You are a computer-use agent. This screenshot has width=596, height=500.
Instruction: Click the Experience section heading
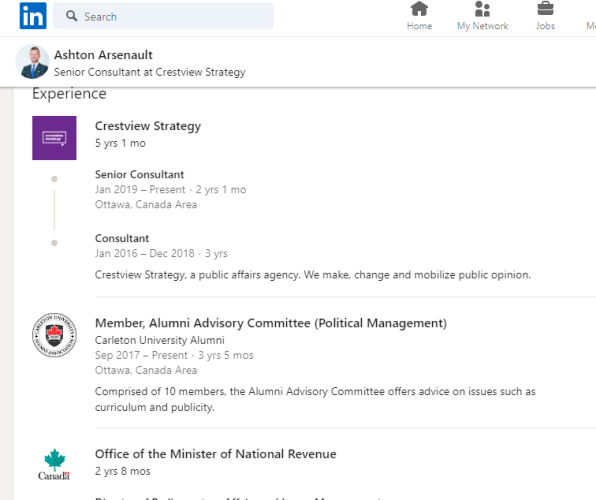tap(69, 94)
